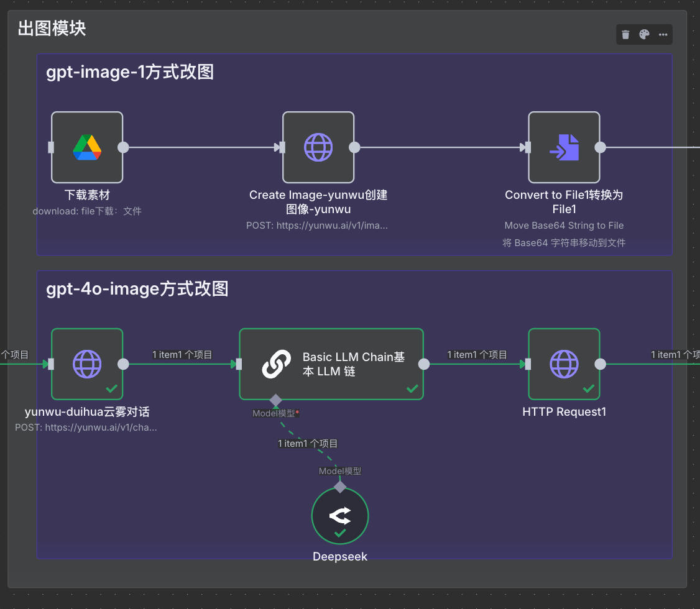Click the HTTP Request1 label
The height and width of the screenshot is (609, 700).
click(x=564, y=412)
